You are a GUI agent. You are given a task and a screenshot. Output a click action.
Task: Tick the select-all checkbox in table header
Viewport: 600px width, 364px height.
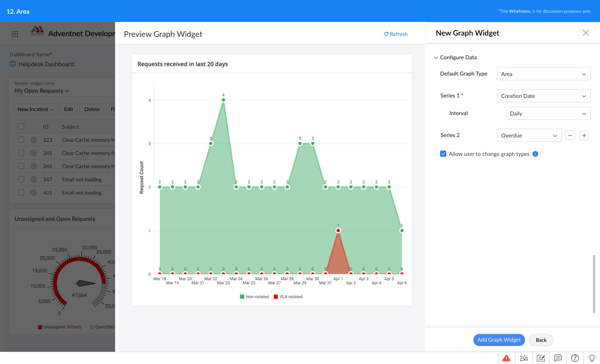(x=21, y=126)
